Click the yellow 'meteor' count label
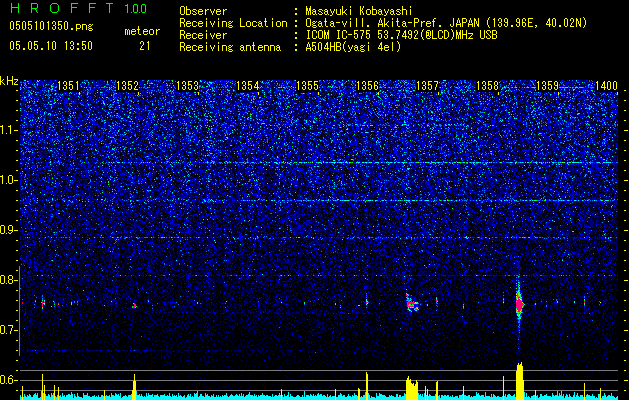The width and height of the screenshot is (629, 400). click(x=142, y=31)
